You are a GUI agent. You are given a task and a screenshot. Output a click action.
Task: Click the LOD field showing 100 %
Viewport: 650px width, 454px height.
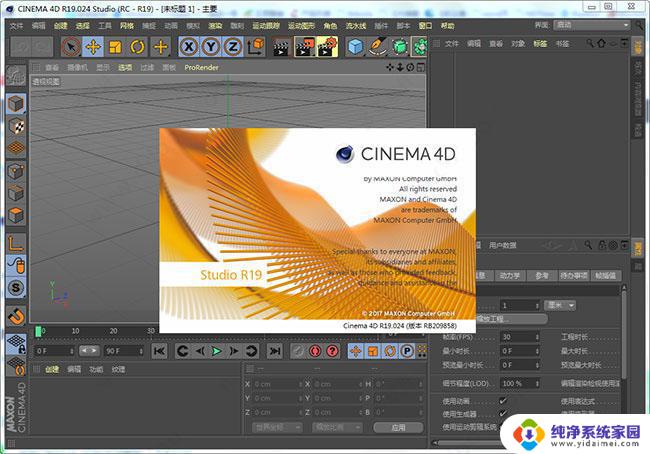point(519,384)
